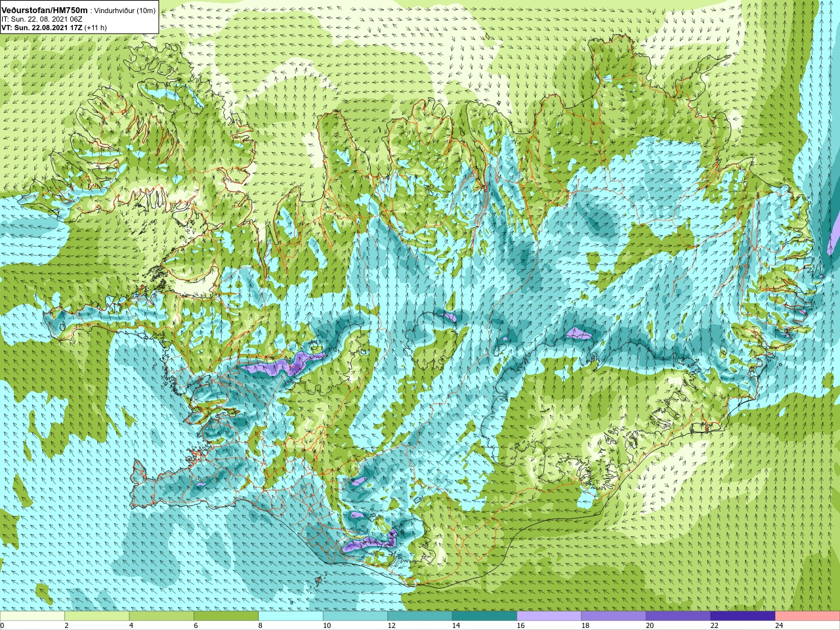
Task: Click legend scale label '10'
Action: 326,625
